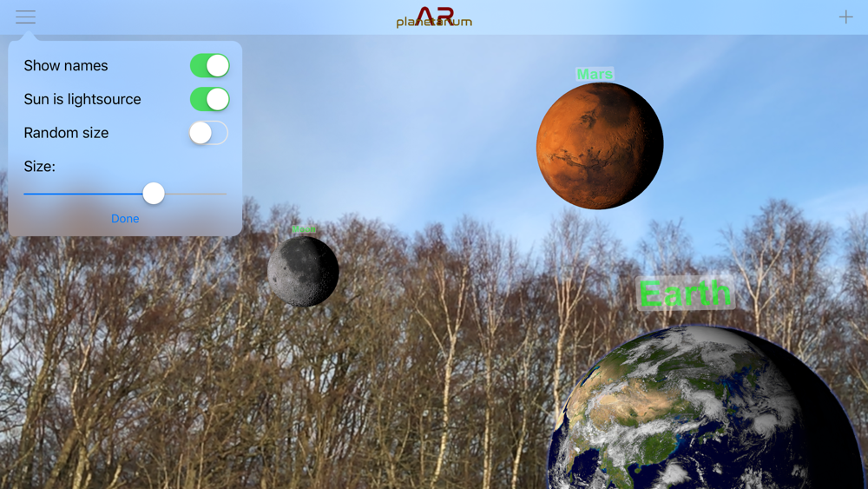Click the Size slider handle
Screen dimensions: 868x489
[154, 194]
